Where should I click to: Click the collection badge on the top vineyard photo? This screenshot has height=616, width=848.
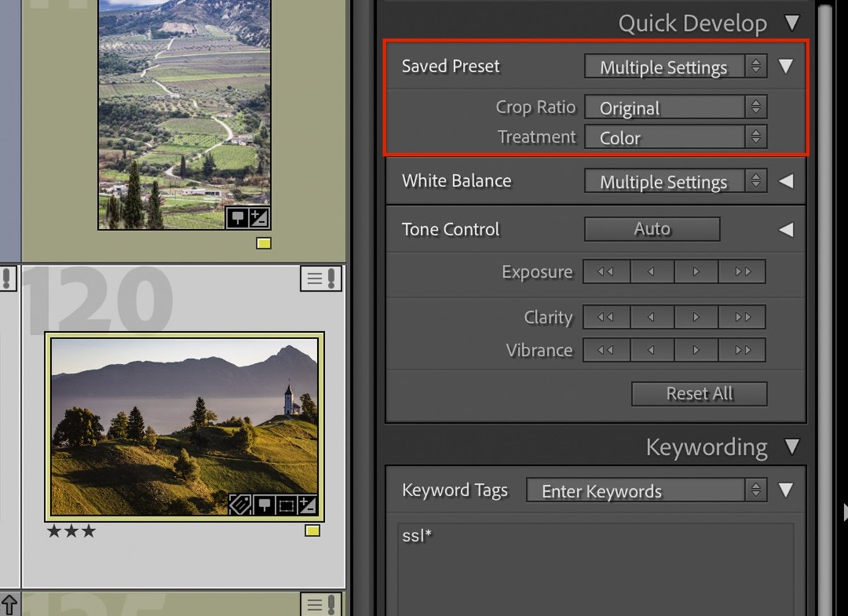tap(237, 219)
